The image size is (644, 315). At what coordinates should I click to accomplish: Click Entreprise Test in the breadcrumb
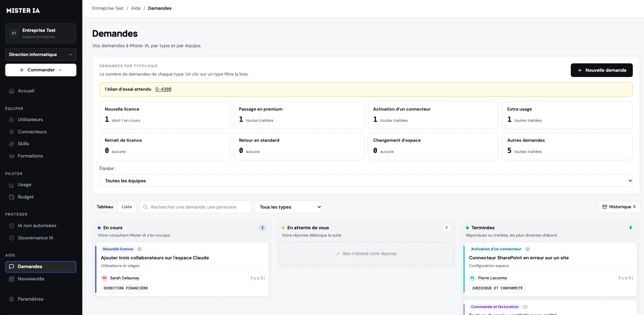point(108,8)
